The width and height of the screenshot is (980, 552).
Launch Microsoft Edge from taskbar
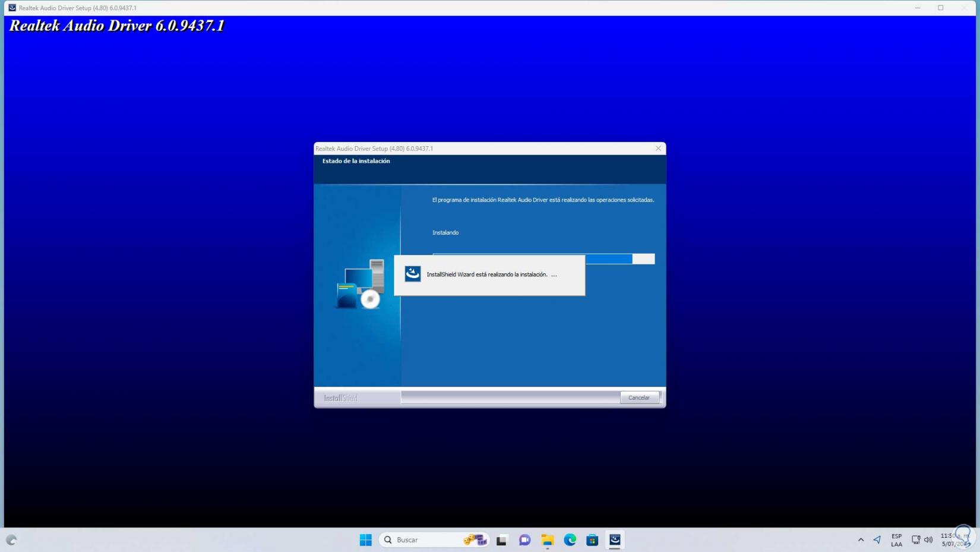[570, 540]
